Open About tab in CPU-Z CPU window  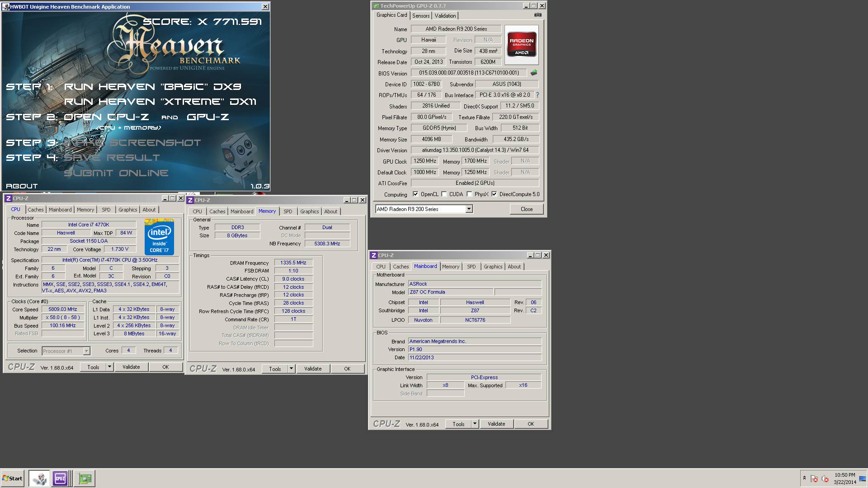149,210
